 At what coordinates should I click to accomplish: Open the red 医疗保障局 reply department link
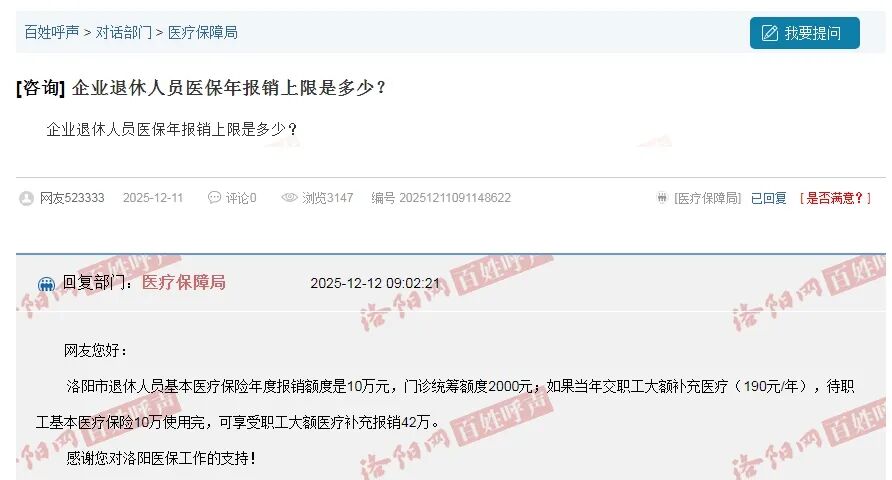point(184,282)
